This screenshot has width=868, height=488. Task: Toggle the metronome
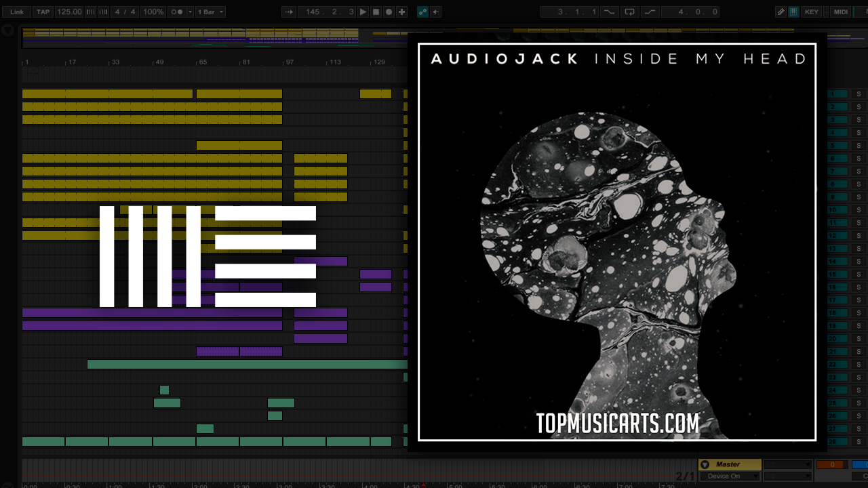(x=176, y=12)
